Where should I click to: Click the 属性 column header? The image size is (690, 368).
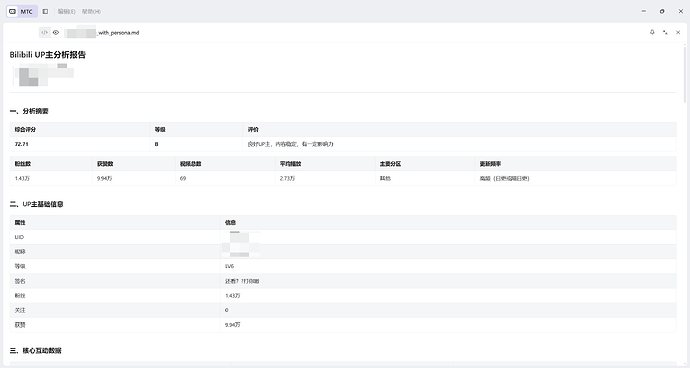[20, 223]
